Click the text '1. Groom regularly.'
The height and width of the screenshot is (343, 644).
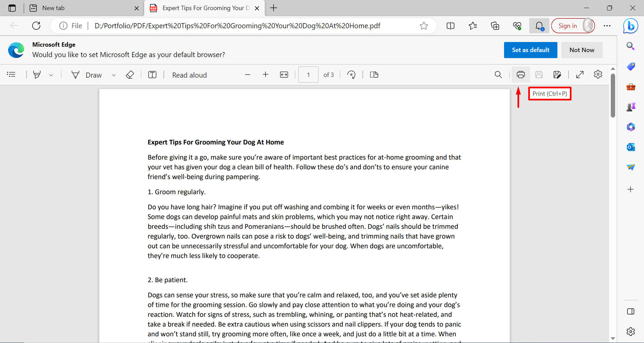coord(177,192)
